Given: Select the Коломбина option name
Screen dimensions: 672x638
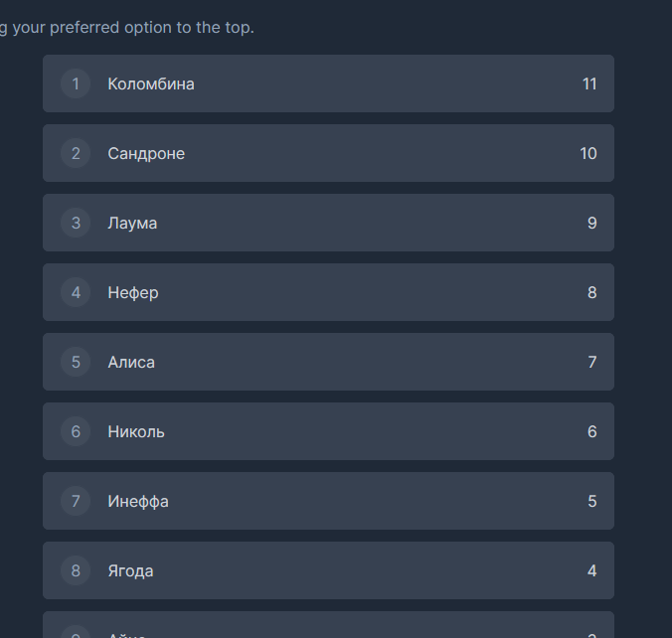Looking at the screenshot, I should 151,83.
